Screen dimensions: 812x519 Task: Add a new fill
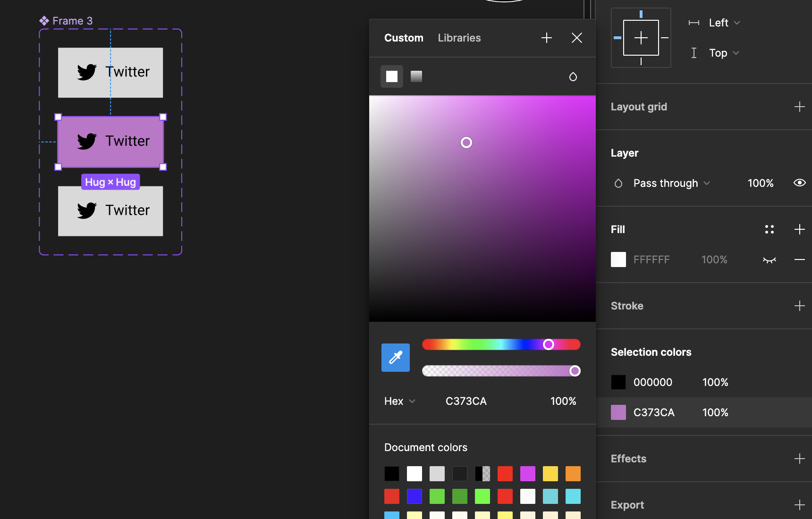click(800, 229)
